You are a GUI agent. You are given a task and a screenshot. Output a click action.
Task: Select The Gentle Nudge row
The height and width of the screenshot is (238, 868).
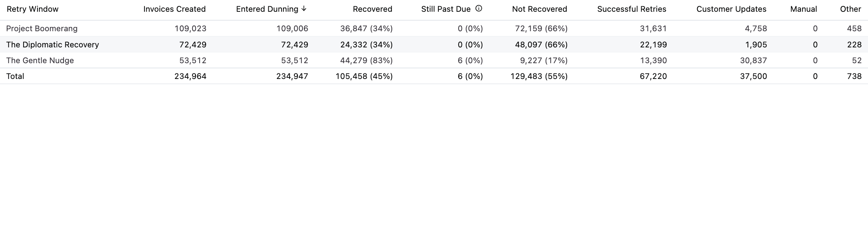pos(434,60)
